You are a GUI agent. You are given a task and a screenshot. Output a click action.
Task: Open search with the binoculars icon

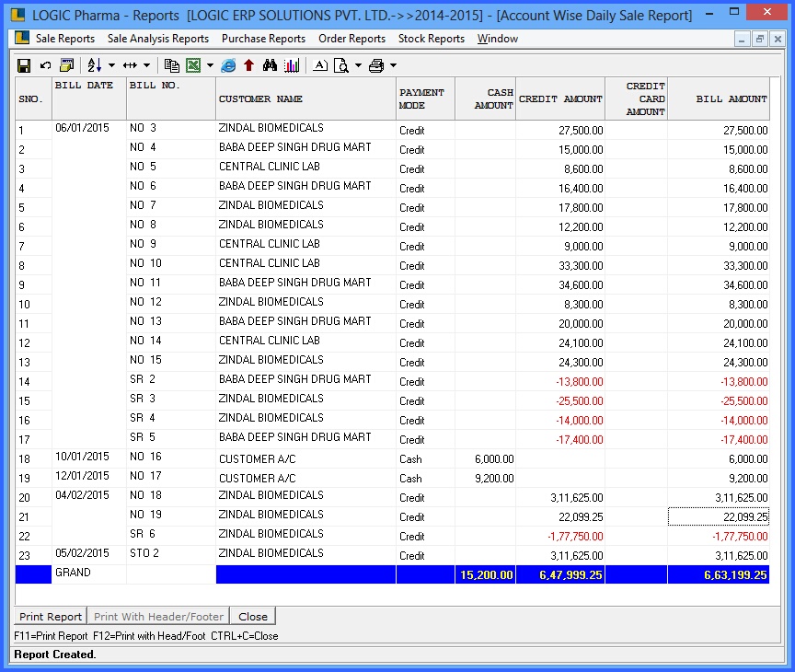[x=269, y=64]
